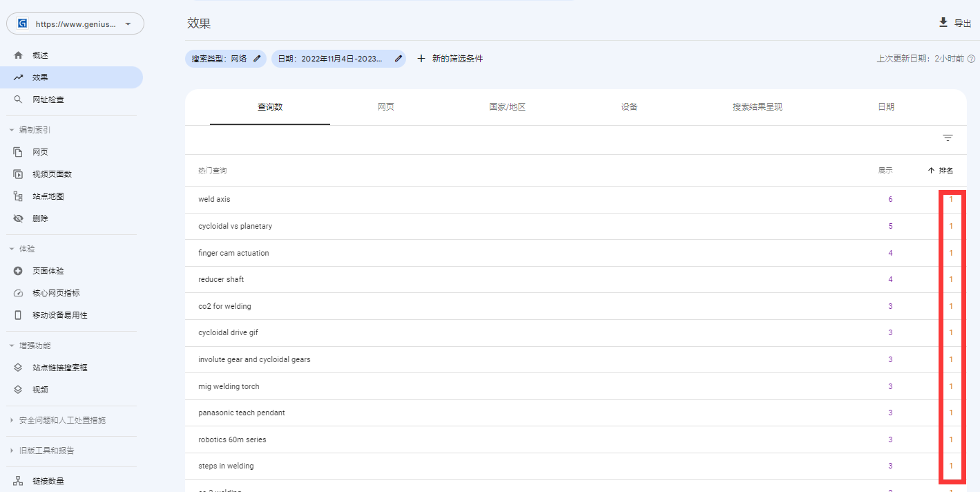Image resolution: width=980 pixels, height=492 pixels.
Task: Switch to the 国家/地区 tab
Action: (x=507, y=107)
